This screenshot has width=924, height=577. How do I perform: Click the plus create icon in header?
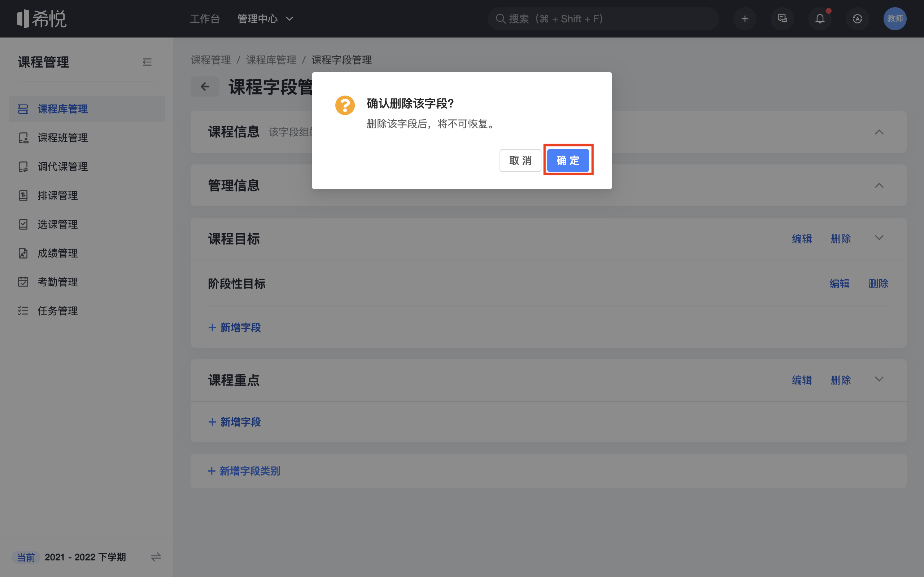(x=745, y=19)
